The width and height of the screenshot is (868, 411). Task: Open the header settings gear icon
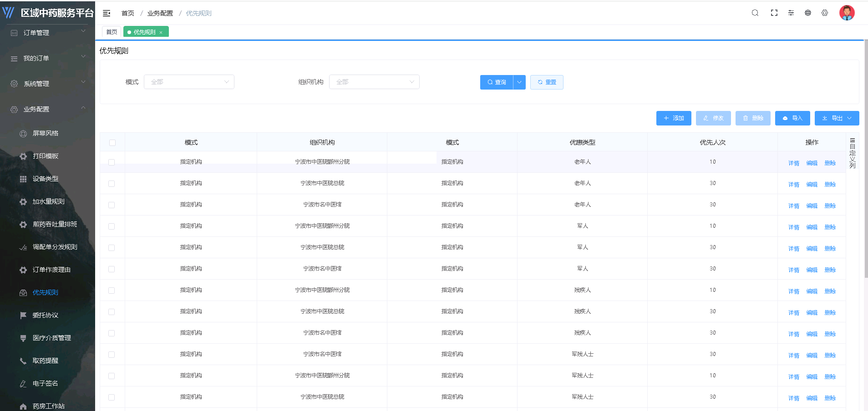(825, 13)
